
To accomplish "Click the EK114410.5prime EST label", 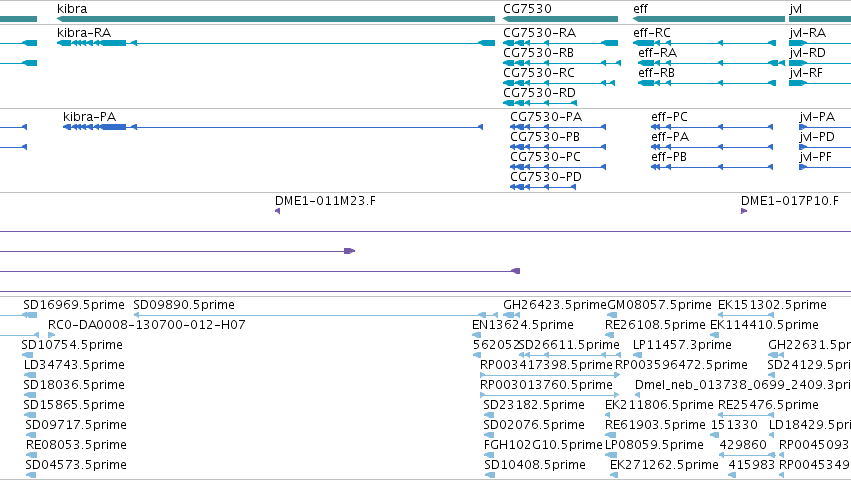I will tap(764, 325).
